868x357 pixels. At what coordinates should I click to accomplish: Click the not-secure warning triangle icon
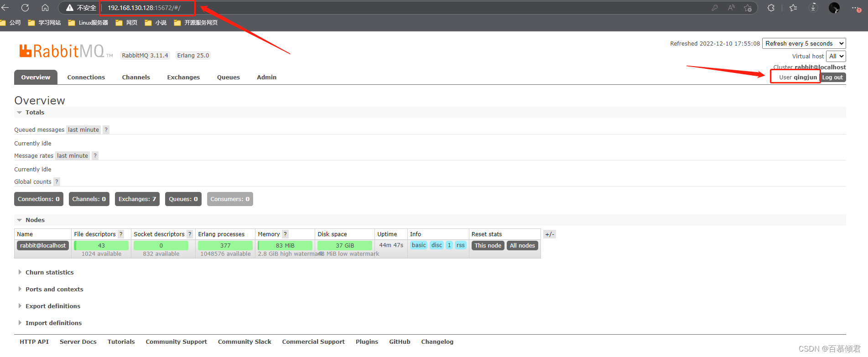pos(70,8)
